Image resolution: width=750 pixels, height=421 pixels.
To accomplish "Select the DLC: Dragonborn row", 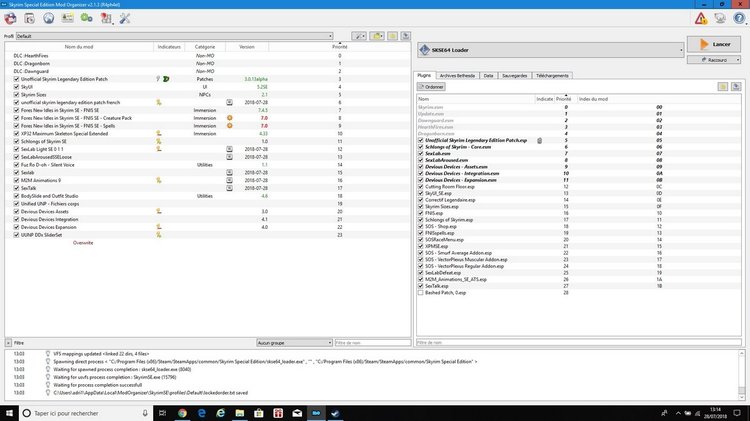I will coord(208,64).
